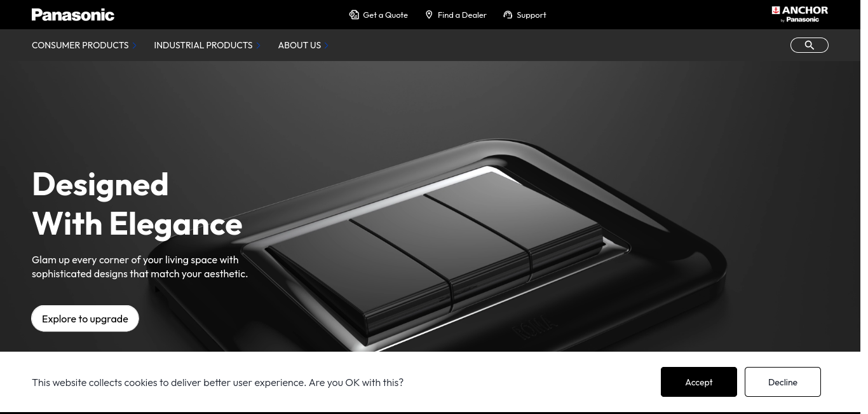Open the search magnifier button
Screen dimensions: 868x414
[809, 45]
